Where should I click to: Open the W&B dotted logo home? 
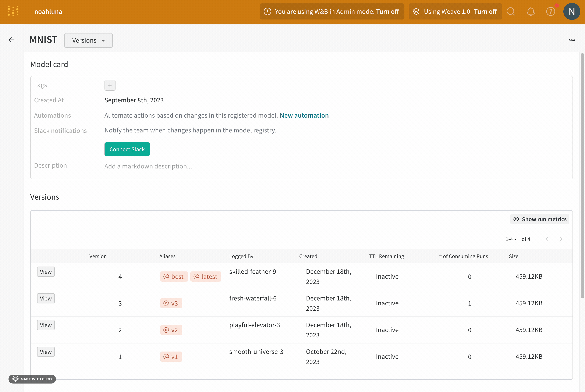(x=13, y=11)
